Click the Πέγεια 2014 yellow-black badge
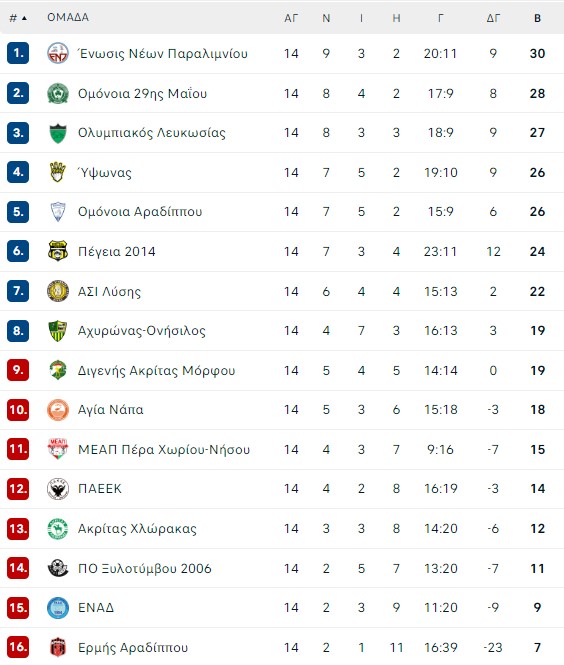 click(58, 251)
